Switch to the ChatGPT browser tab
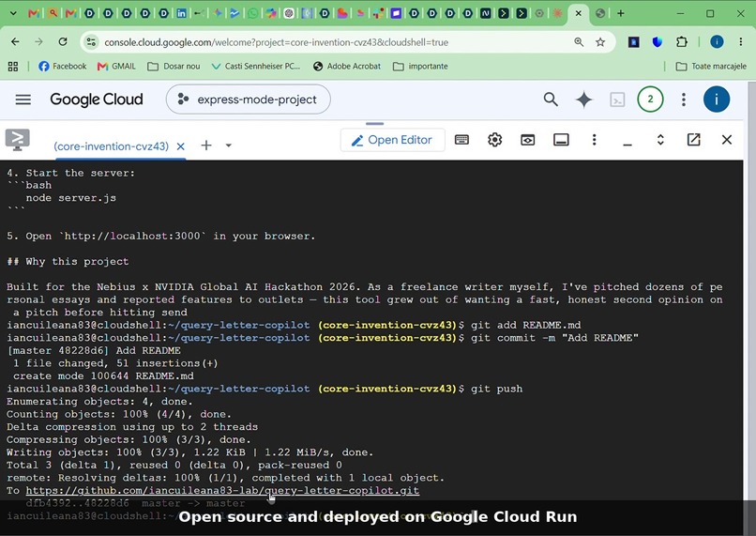Image resolution: width=756 pixels, height=536 pixels. pyautogui.click(x=288, y=13)
